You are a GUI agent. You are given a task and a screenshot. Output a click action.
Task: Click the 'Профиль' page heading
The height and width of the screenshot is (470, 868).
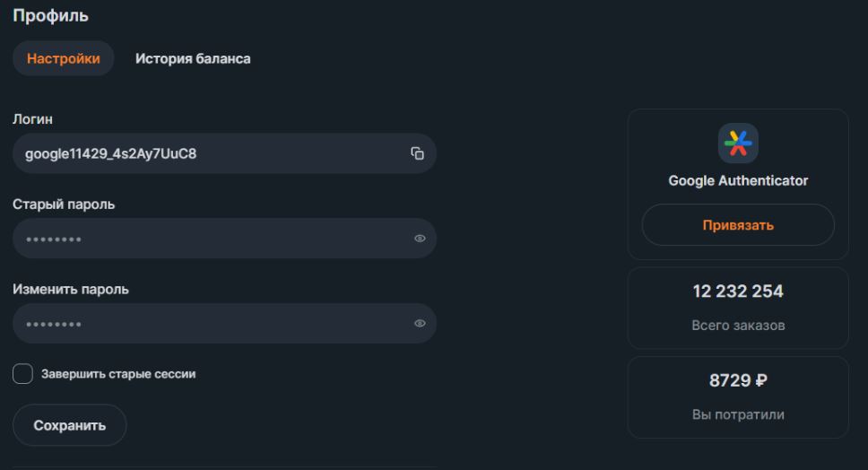[50, 15]
